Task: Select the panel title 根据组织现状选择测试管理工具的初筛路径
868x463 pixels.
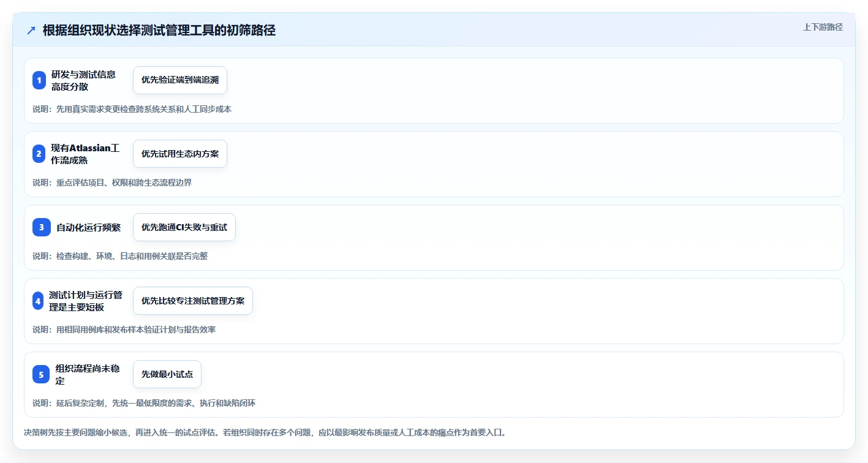Action: click(159, 31)
